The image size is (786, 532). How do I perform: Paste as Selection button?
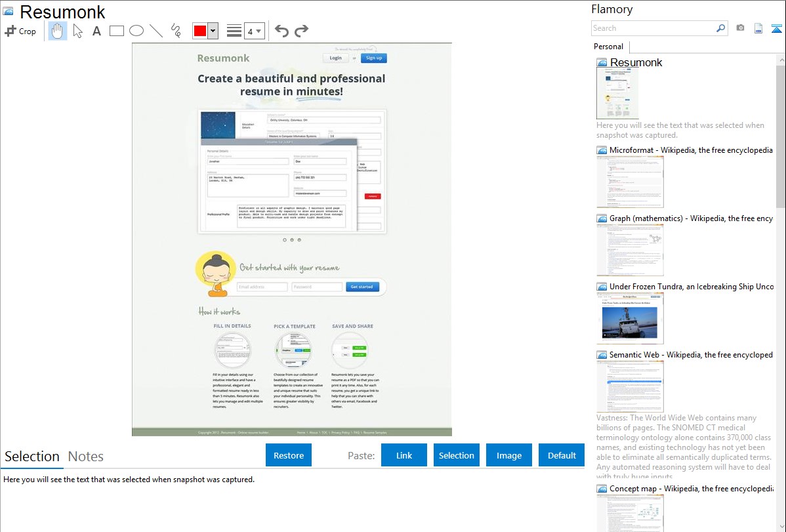[x=456, y=455]
